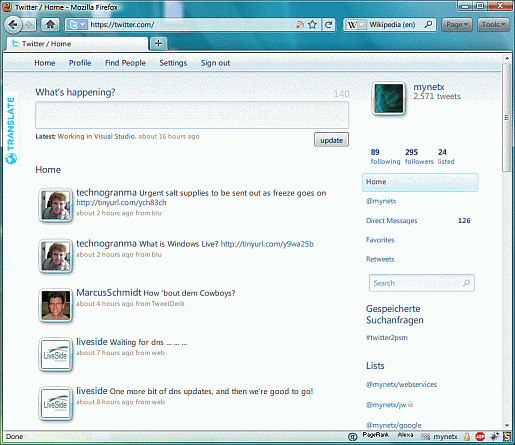The width and height of the screenshot is (515, 445).
Task: Open the Page dropdown menu
Action: pos(457,25)
